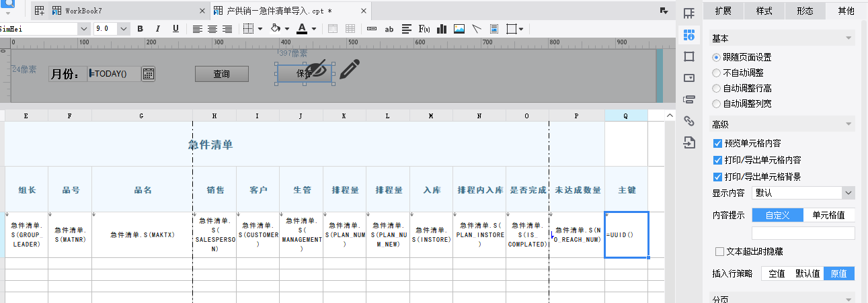Align text right
Screen dimensions: 868x303
pyautogui.click(x=227, y=29)
